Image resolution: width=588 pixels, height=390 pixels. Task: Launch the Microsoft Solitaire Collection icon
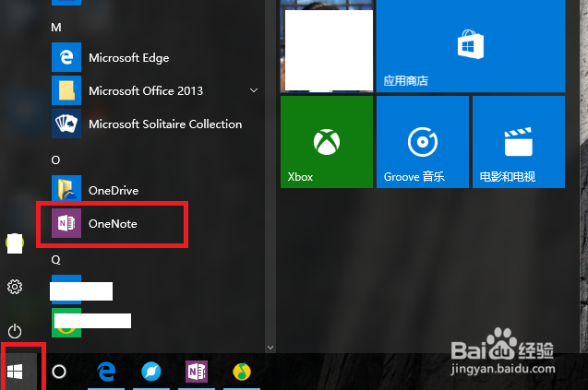pyautogui.click(x=66, y=124)
